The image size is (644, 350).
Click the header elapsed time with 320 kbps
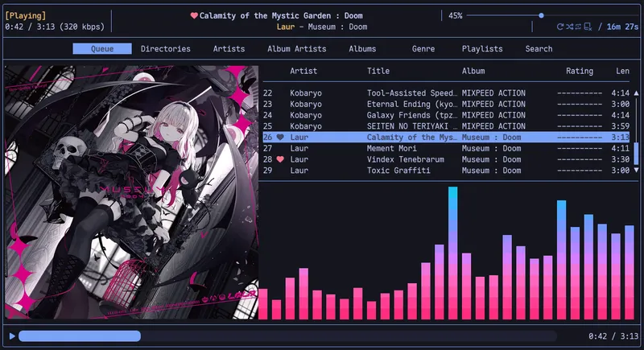[x=55, y=27]
